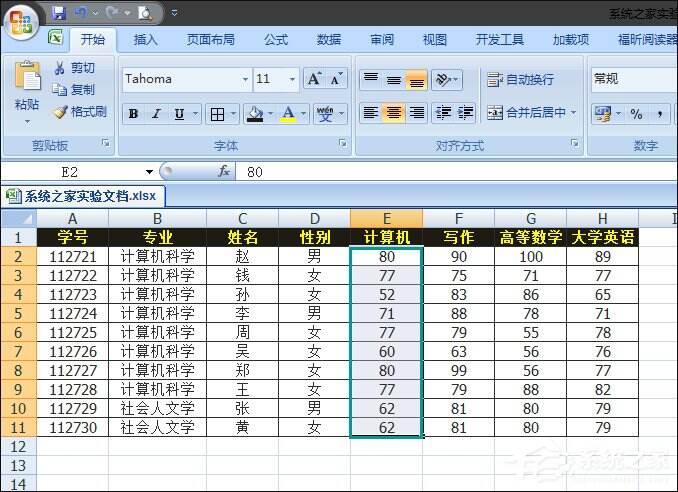Center text horizontally
This screenshot has height=492, width=678.
pyautogui.click(x=393, y=113)
